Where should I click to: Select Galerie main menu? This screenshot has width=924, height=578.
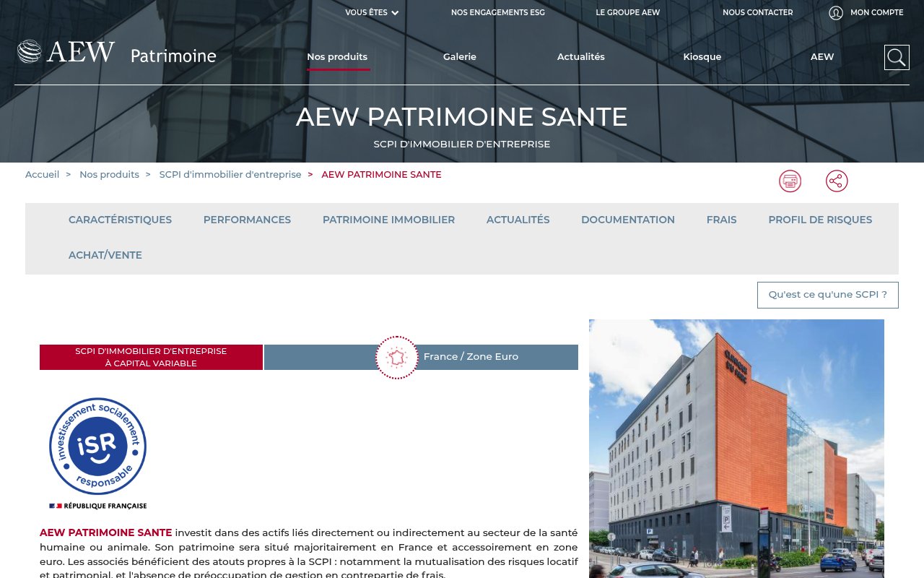[x=460, y=56]
